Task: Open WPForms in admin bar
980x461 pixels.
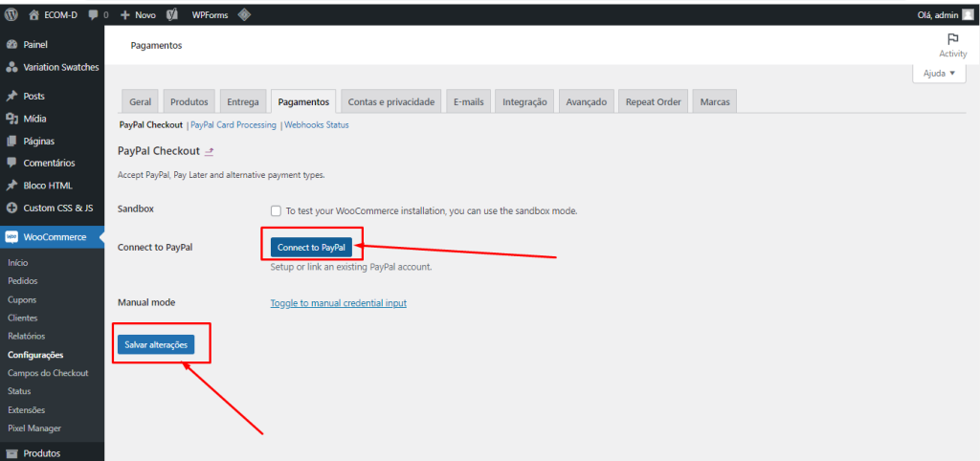Action: point(210,14)
